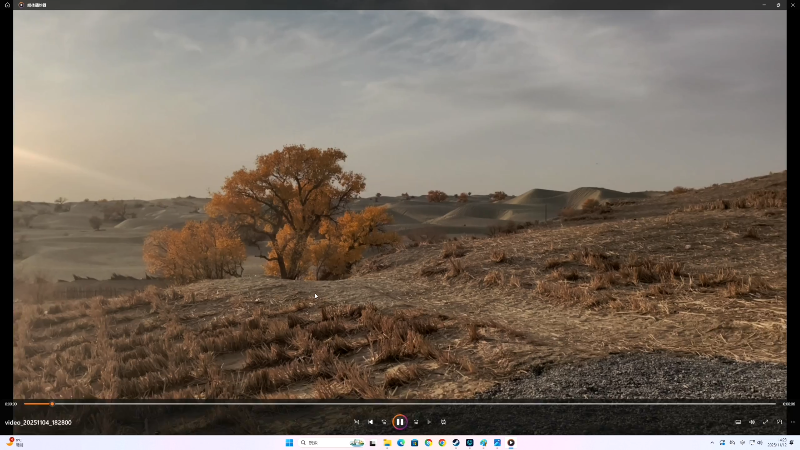Click the elapsed time label

pyautogui.click(x=11, y=404)
